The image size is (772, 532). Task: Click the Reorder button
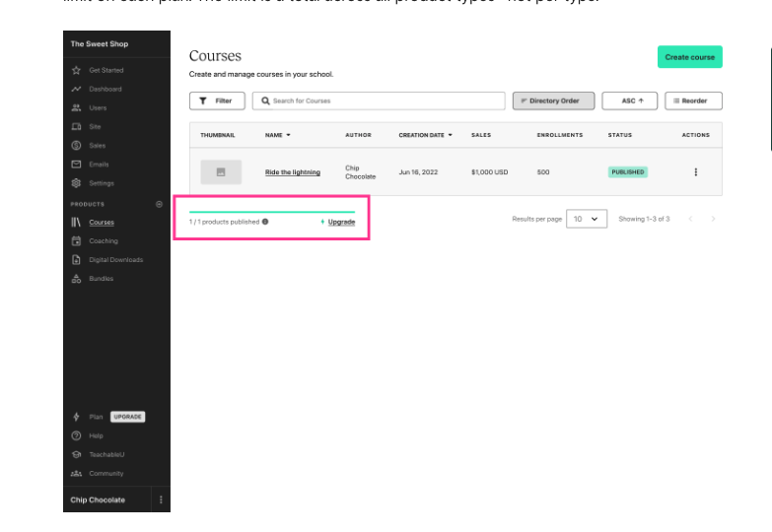(x=693, y=100)
